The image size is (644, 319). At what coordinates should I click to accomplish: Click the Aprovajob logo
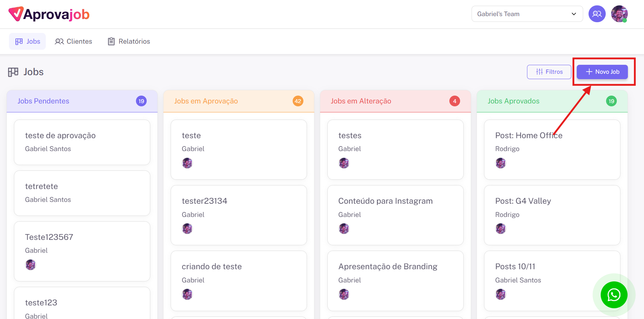[x=49, y=14]
